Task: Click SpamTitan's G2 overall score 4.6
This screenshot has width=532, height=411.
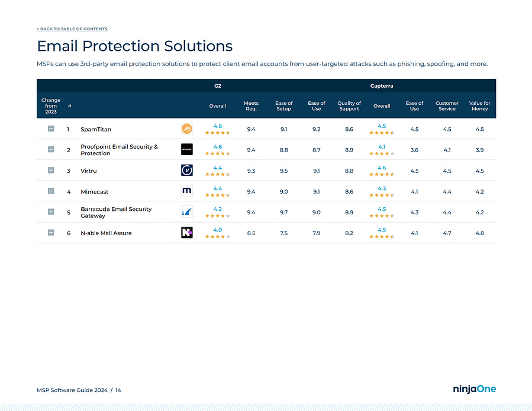Action: (218, 126)
